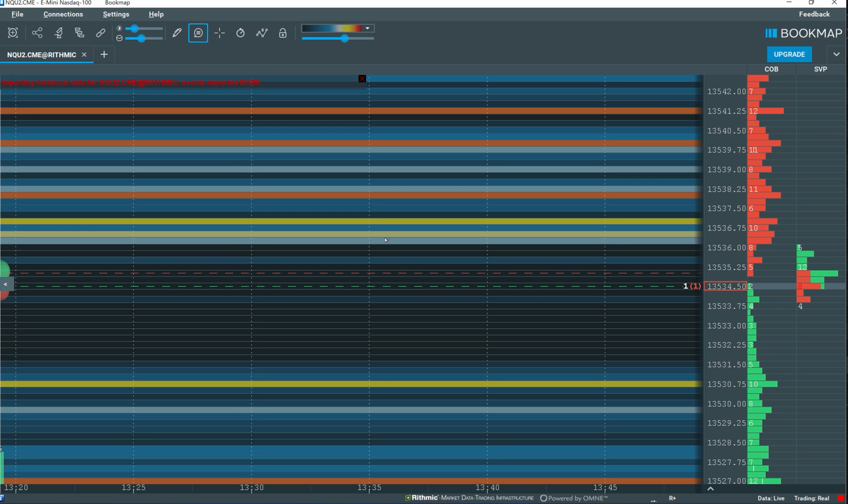Adjust the lower dot-size slider handle
848x504 pixels.
(x=141, y=38)
